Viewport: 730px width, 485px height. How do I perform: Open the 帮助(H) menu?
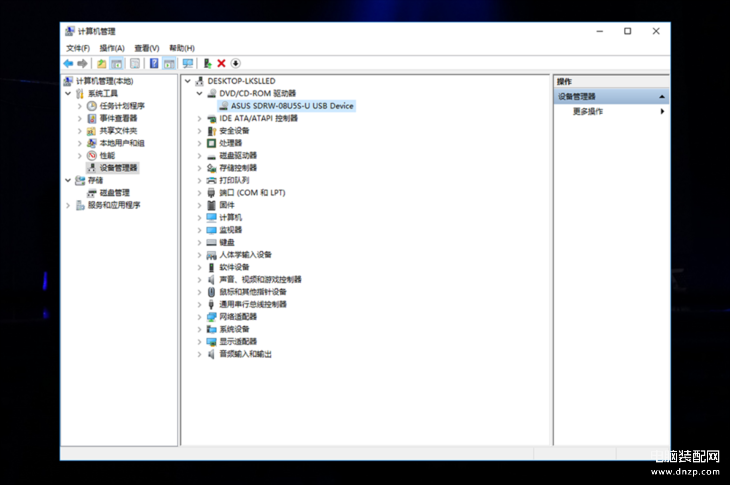pos(182,48)
